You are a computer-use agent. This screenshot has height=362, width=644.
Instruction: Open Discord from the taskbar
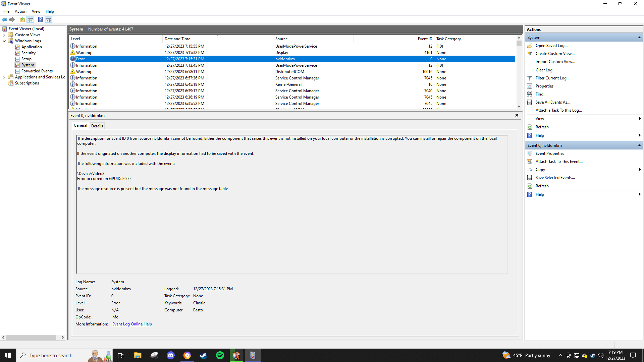pyautogui.click(x=171, y=355)
